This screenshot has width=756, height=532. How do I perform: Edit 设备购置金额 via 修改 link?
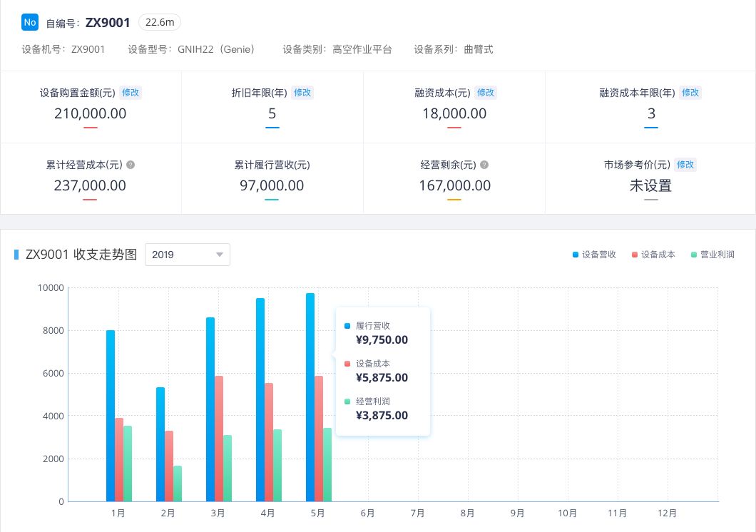131,93
